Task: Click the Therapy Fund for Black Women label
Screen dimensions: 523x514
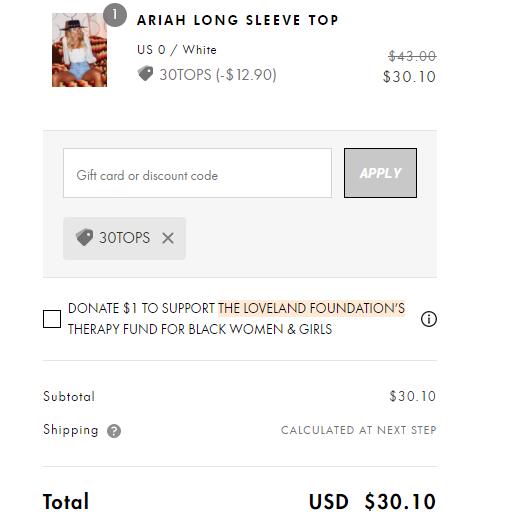Action: 200,329
